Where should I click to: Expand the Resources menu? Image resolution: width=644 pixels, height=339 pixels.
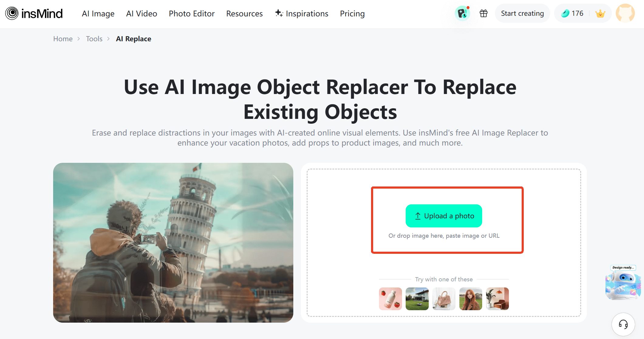[244, 14]
